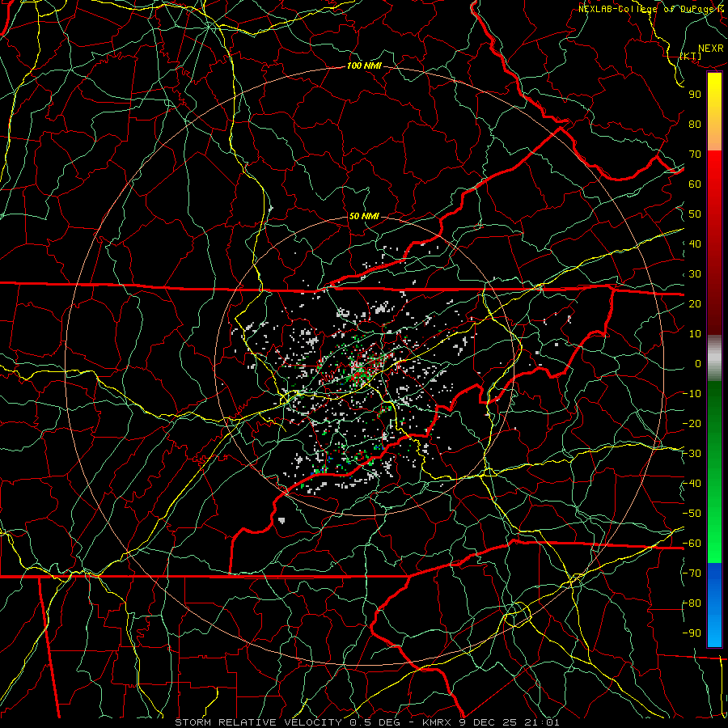Select the -20 value on velocity scale

692,424
